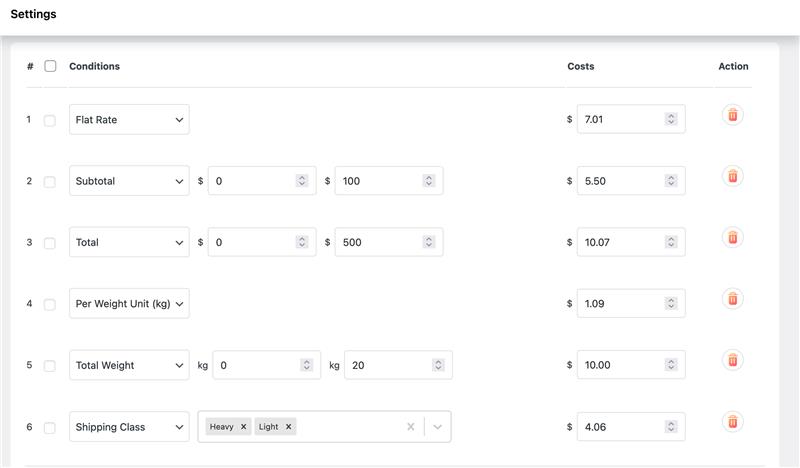Click the Subtotal maximum field showing 100
This screenshot has height=468, width=800.
point(389,181)
